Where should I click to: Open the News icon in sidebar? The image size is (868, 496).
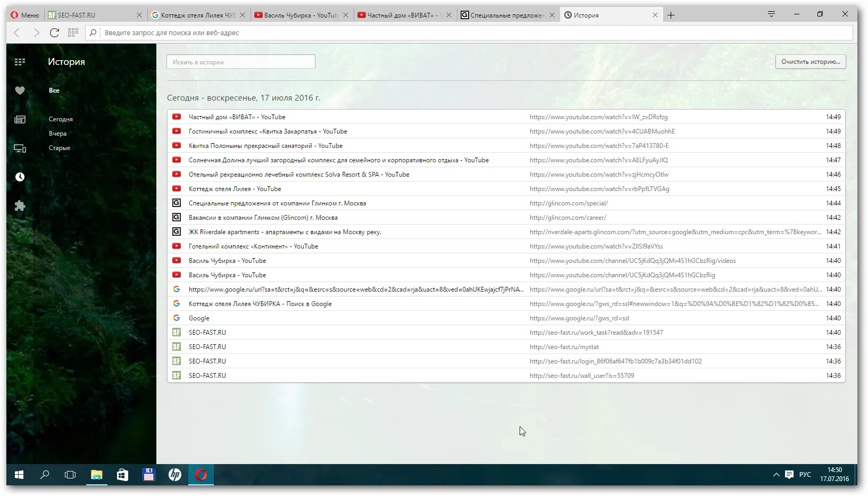click(x=20, y=119)
